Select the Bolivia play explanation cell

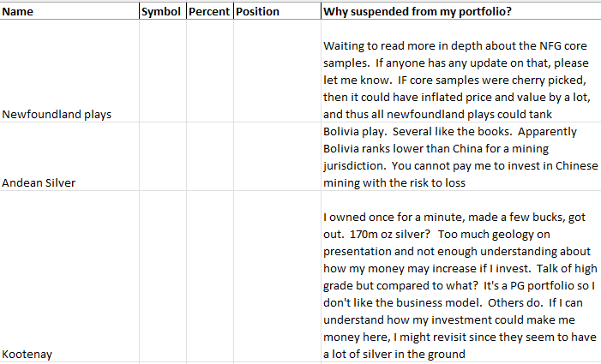[x=460, y=158]
